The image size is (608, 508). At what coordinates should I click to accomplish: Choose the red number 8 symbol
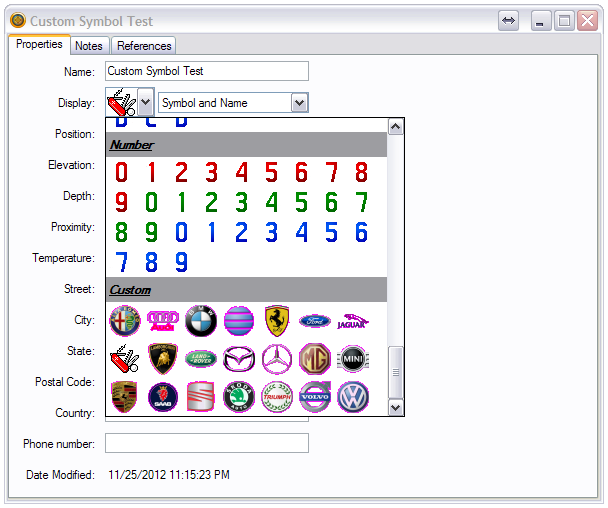[361, 172]
